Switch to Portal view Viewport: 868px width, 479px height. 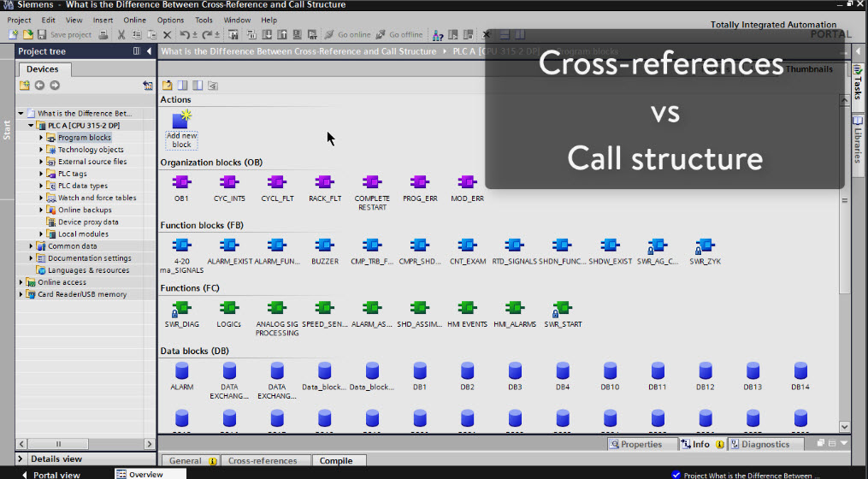click(x=51, y=475)
